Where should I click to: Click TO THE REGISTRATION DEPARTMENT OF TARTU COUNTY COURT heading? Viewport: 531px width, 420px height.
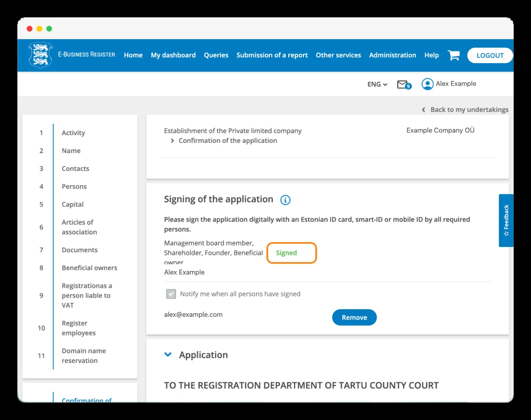[x=301, y=385]
